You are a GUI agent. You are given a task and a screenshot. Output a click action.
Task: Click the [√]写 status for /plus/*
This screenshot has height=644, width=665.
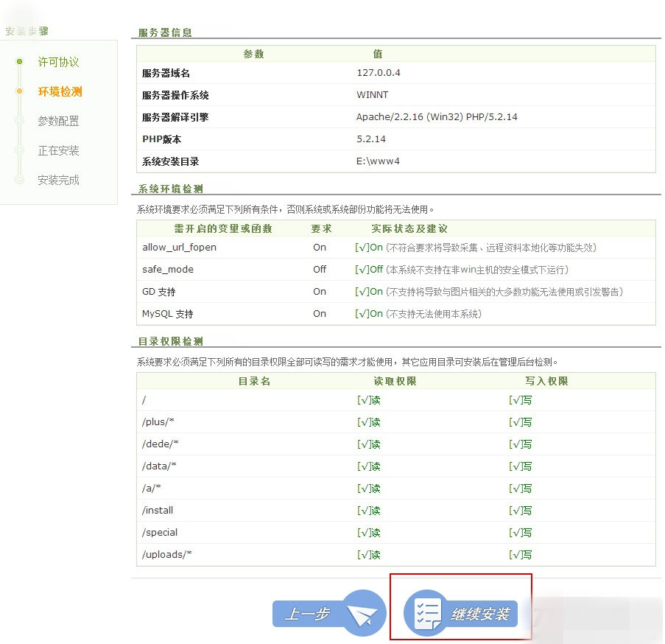[521, 422]
